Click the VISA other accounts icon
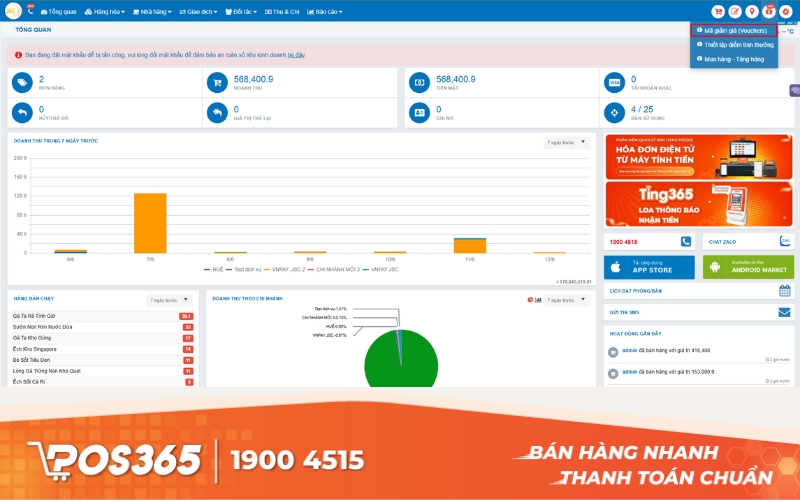Viewport: 800px width, 500px height. pyautogui.click(x=614, y=83)
